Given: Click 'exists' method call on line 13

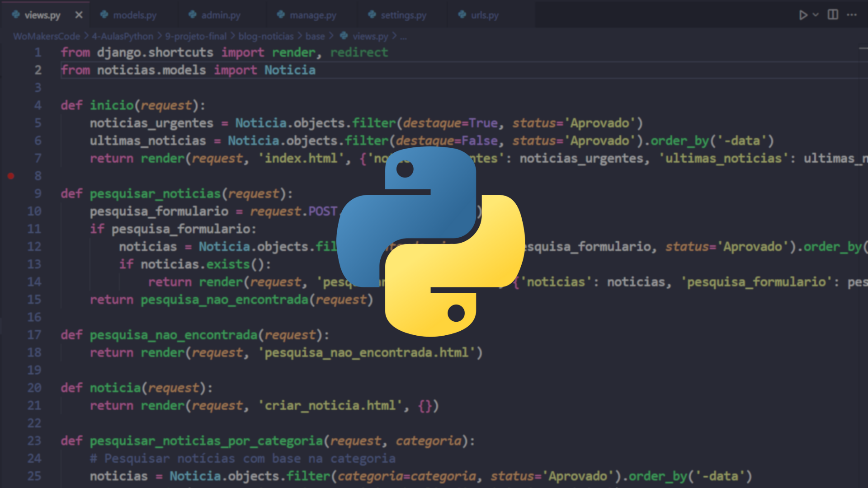Looking at the screenshot, I should [x=228, y=264].
